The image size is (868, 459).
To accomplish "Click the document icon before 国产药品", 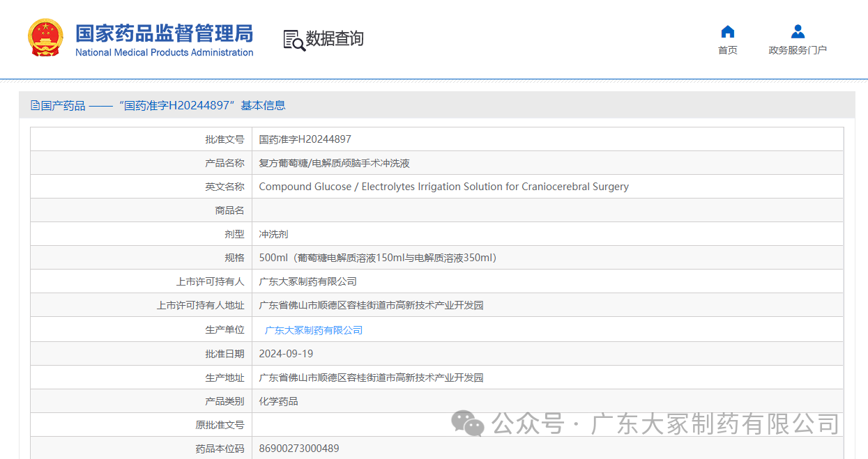I will tap(35, 106).
